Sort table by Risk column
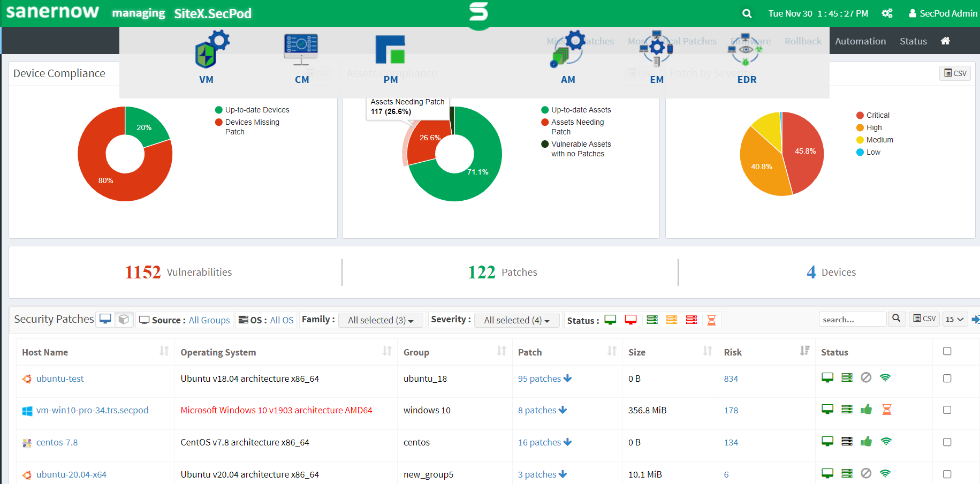 coord(804,351)
